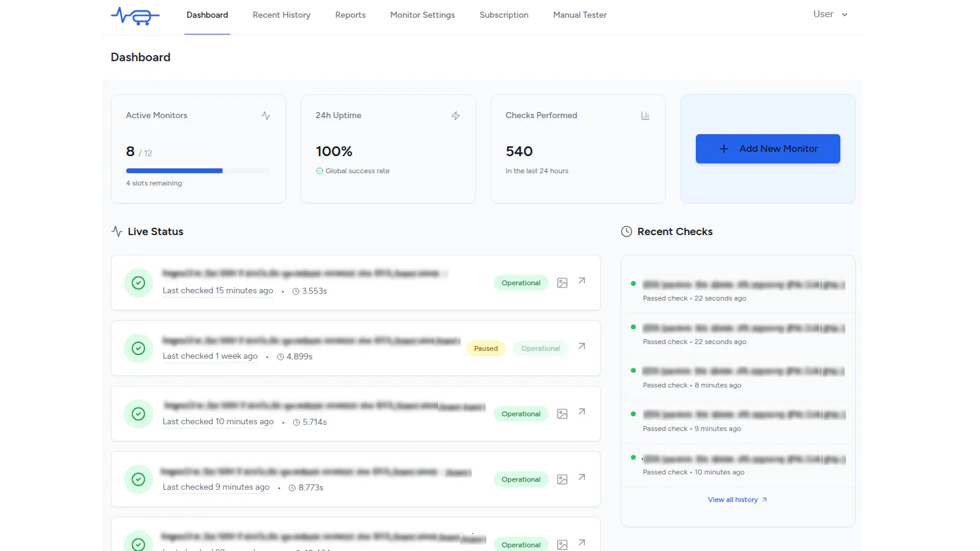
Task: Click the 8.773s response time
Action: pyautogui.click(x=306, y=488)
